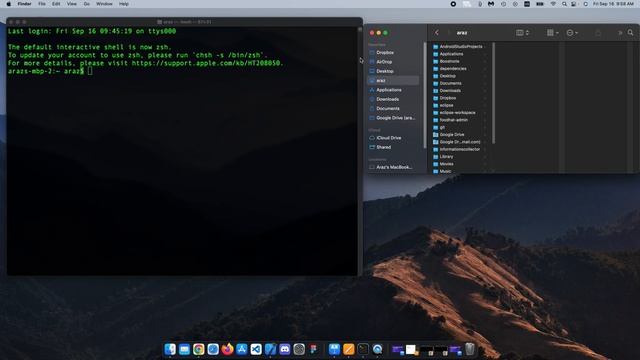Expand the AndroidStudioProjects folder chevron
This screenshot has height=360, width=640.
pos(485,47)
